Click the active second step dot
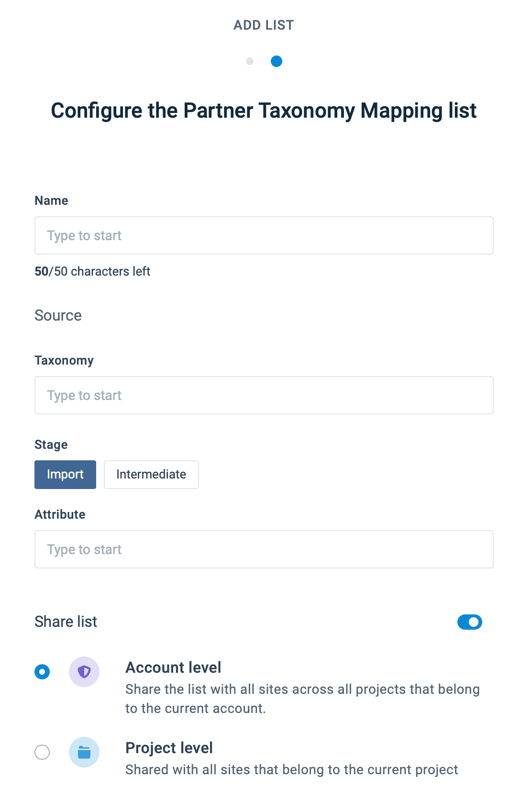532x801 pixels. point(277,61)
